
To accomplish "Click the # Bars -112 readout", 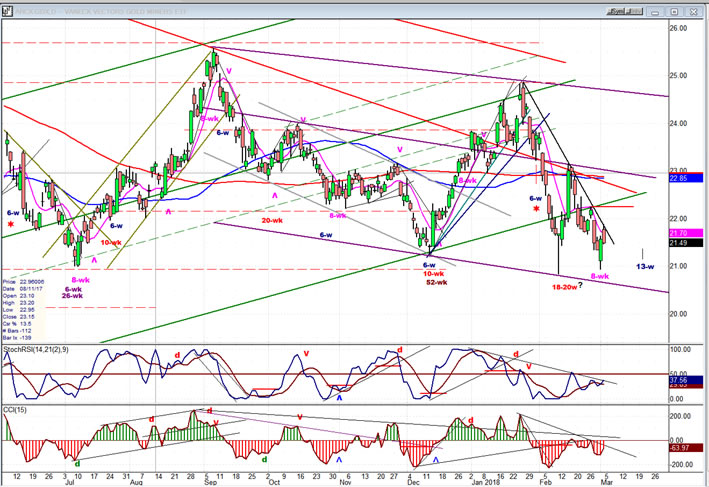I will point(17,331).
